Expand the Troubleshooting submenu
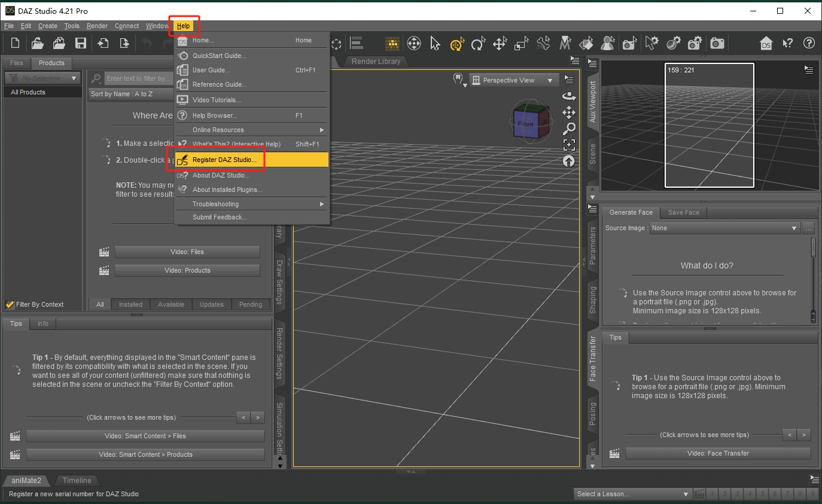 [251, 204]
